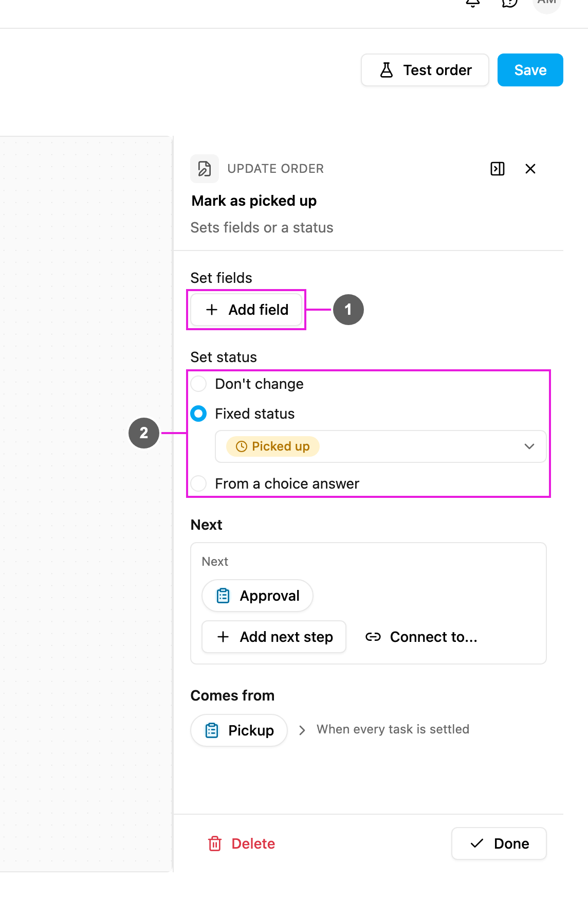Open the help chat icon
The width and height of the screenshot is (588, 897).
[x=509, y=3]
